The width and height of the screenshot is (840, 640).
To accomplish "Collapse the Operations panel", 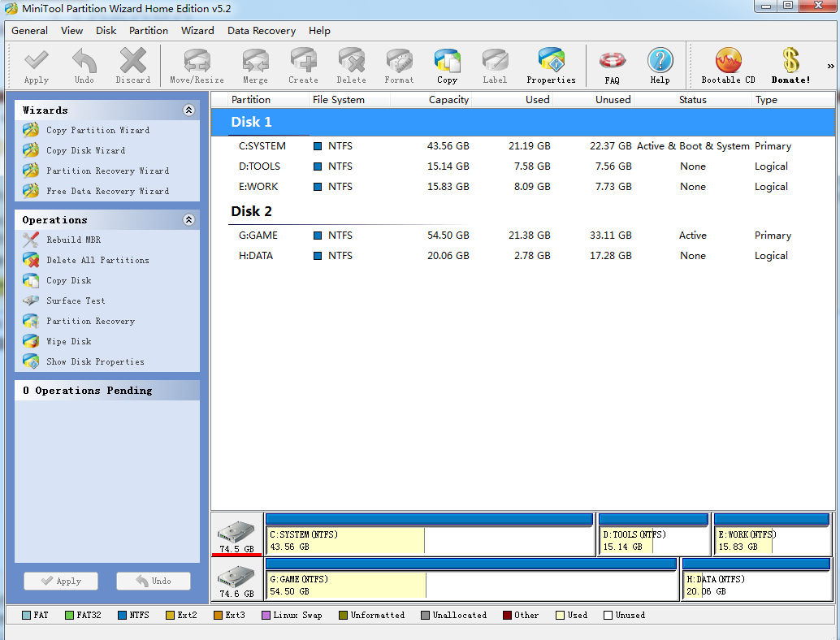I will [188, 219].
